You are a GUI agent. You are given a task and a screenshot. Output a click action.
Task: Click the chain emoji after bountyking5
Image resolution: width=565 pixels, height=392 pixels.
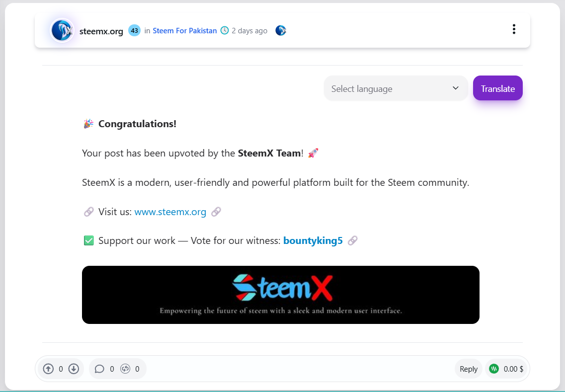coord(352,240)
